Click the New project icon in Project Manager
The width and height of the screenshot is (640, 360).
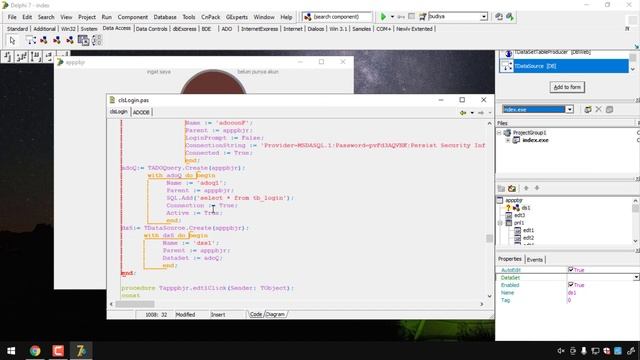[x=588, y=109]
